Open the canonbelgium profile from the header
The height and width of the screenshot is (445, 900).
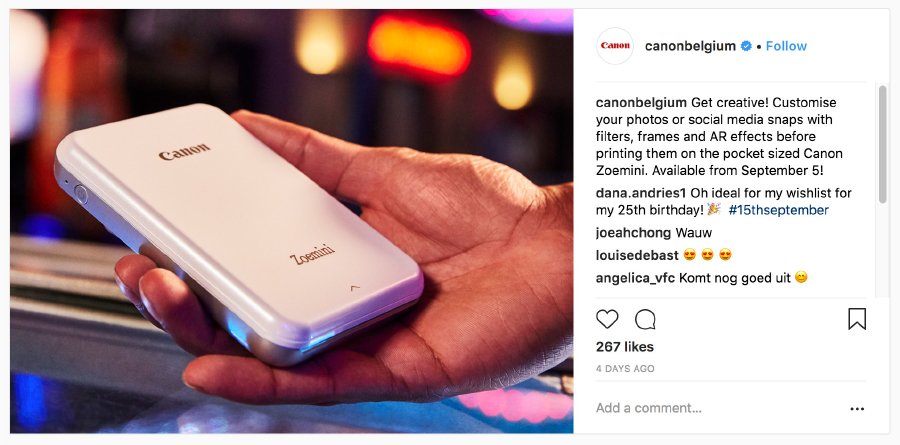(x=690, y=46)
